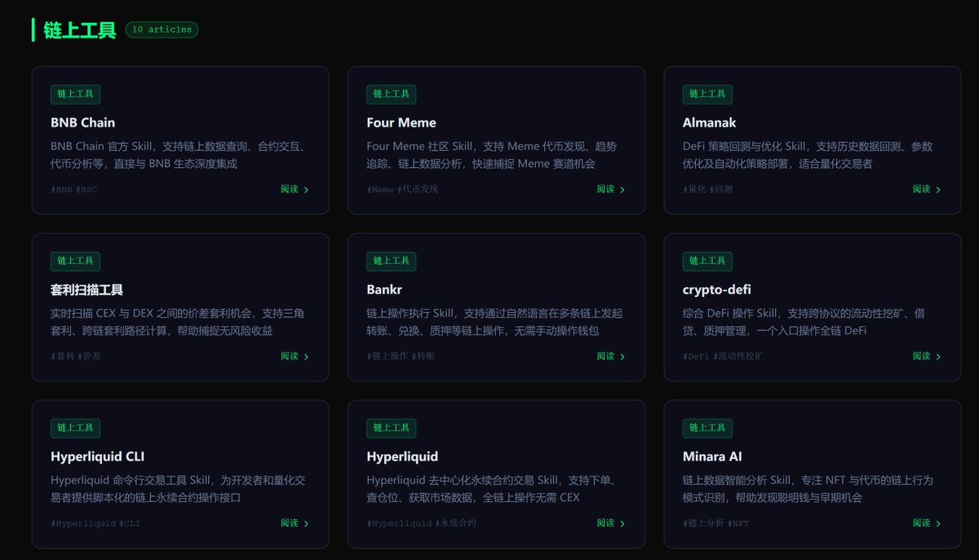Click 链上工具 badge on BNB Chain card

click(75, 95)
